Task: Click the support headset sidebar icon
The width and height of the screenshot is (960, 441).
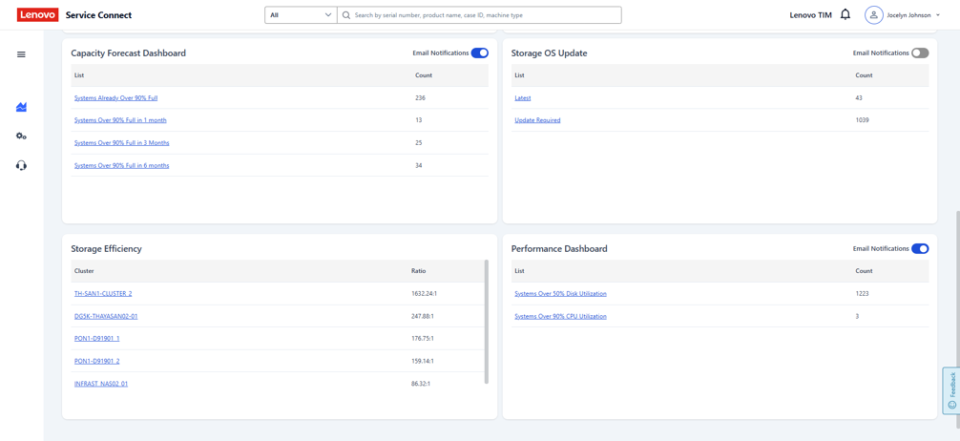Action: (21, 165)
